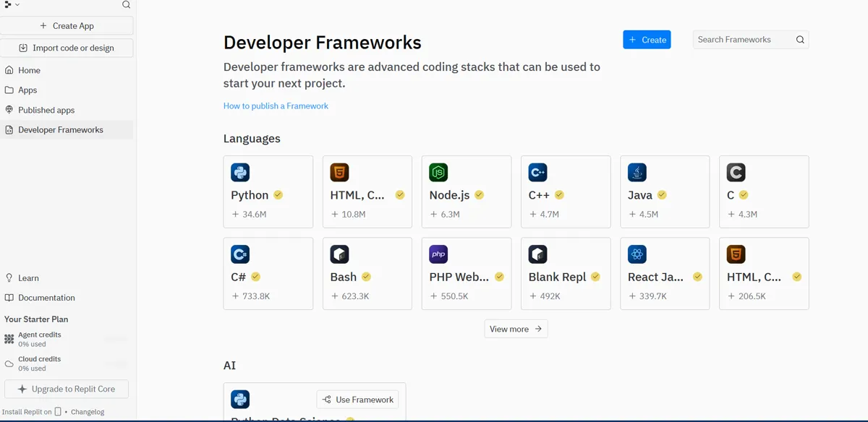The width and height of the screenshot is (868, 422).
Task: Select the React JavaScript icon
Action: click(x=637, y=254)
